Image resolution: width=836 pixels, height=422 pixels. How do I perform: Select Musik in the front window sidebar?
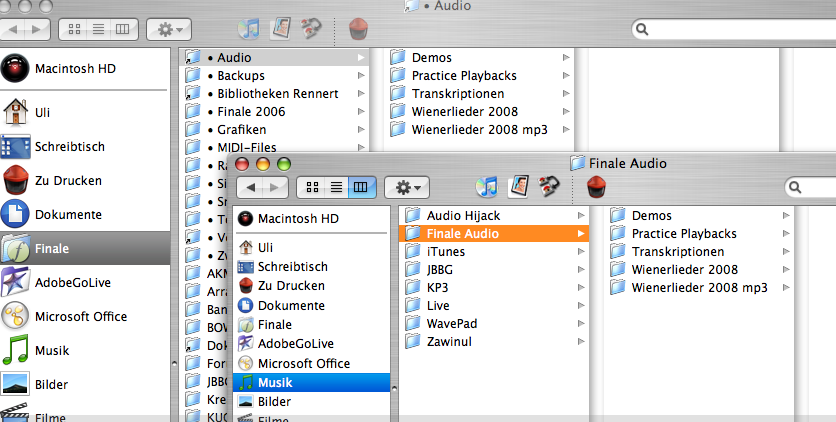tap(275, 383)
